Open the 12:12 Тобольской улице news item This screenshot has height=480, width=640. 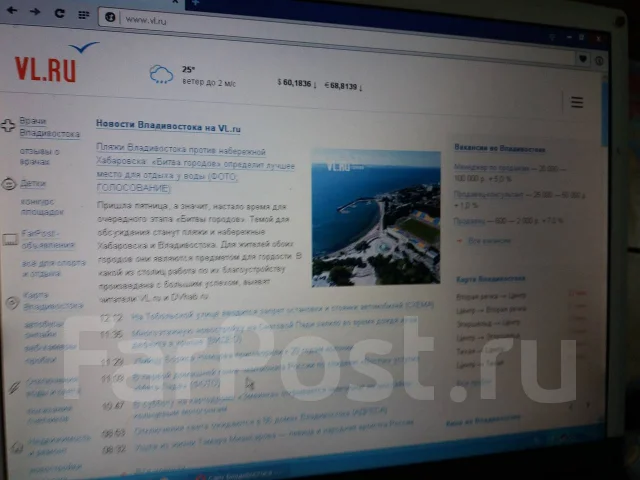point(282,311)
